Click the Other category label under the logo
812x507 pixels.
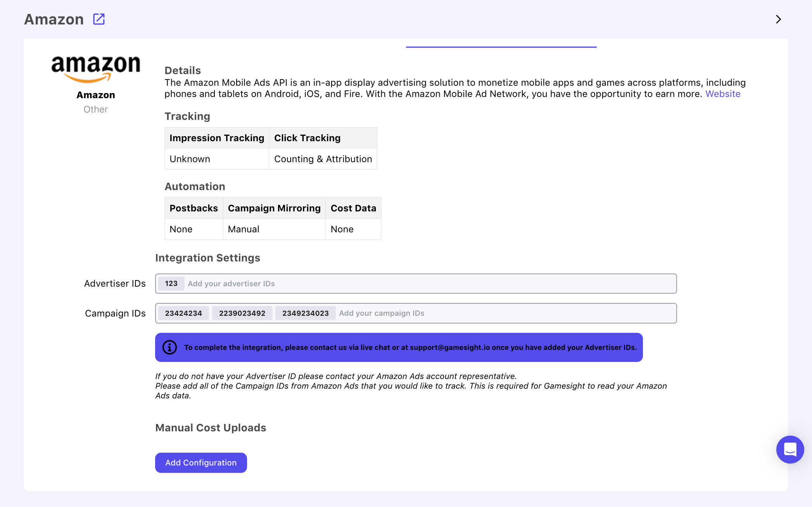coord(96,109)
